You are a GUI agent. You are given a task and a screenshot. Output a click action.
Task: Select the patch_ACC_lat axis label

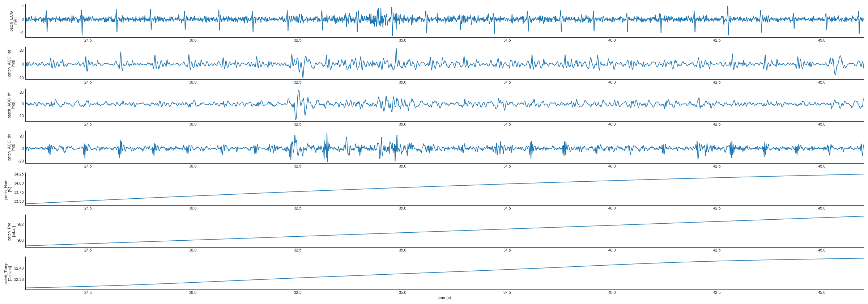tap(11, 63)
